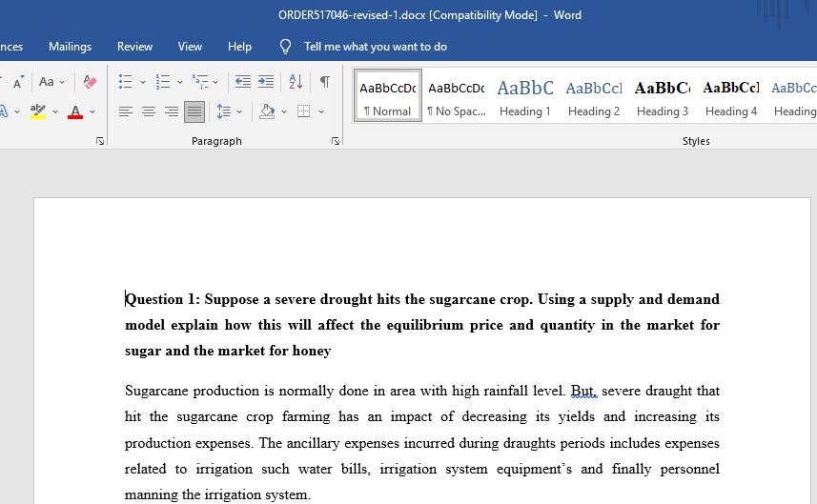The image size is (817, 504).
Task: Click the lightbulb Tell Me icon
Action: [285, 47]
